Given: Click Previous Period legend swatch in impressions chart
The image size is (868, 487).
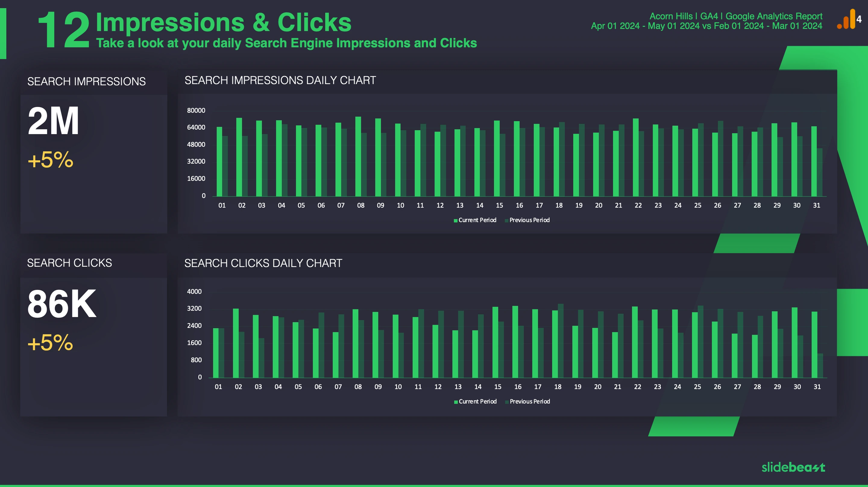Looking at the screenshot, I should 506,220.
